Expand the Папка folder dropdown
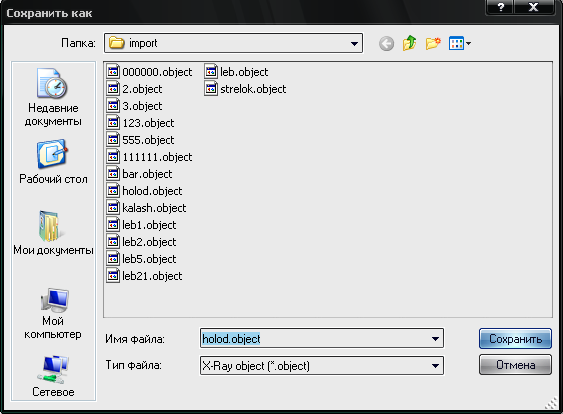The width and height of the screenshot is (563, 414). point(354,43)
